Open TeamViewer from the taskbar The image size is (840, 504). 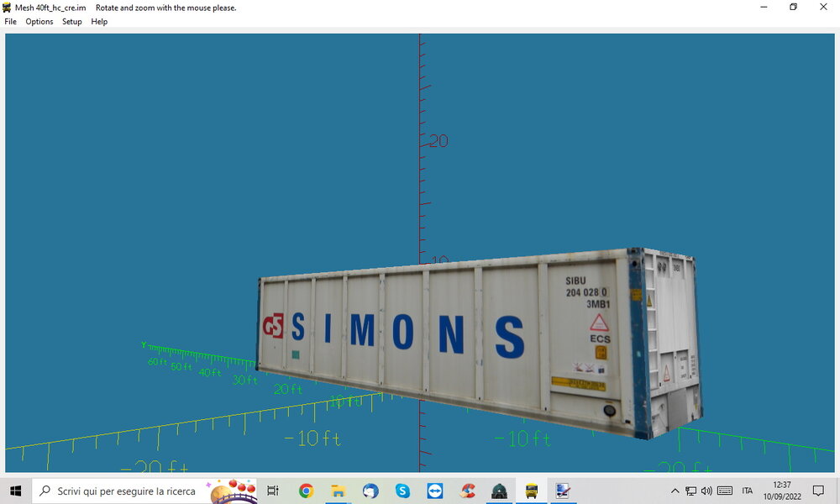tap(435, 491)
